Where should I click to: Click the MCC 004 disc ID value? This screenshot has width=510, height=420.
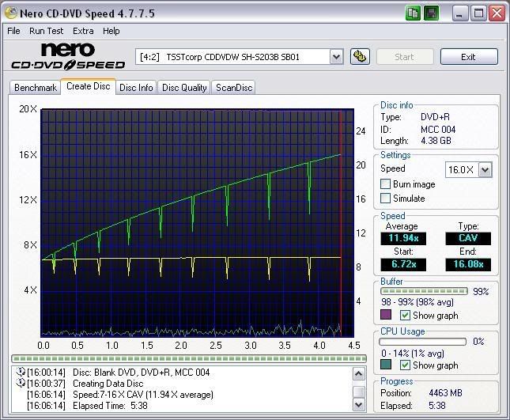[438, 130]
